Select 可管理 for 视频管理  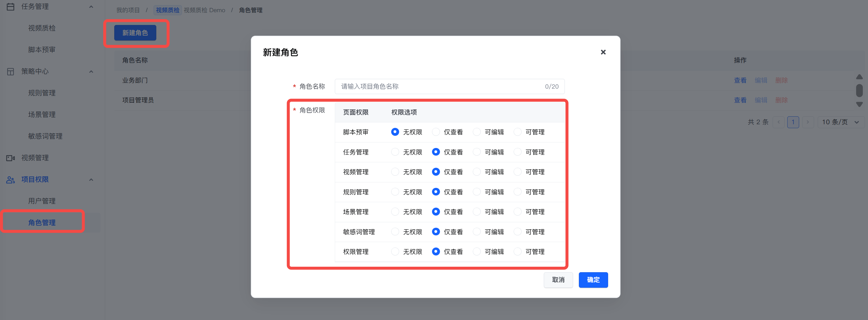point(517,172)
